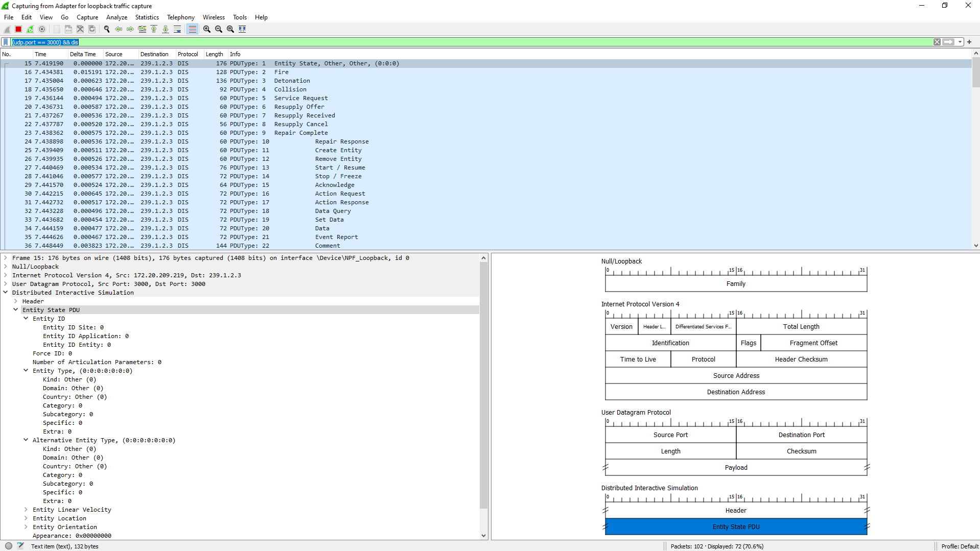Jump to the first packet
The height and width of the screenshot is (551, 980).
click(154, 29)
